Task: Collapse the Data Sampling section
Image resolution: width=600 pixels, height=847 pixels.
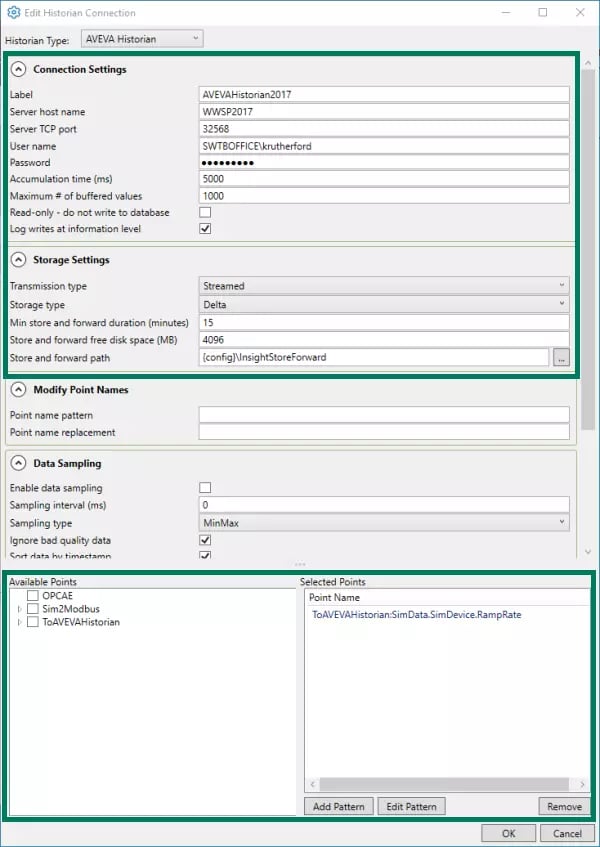Action: click(18, 464)
